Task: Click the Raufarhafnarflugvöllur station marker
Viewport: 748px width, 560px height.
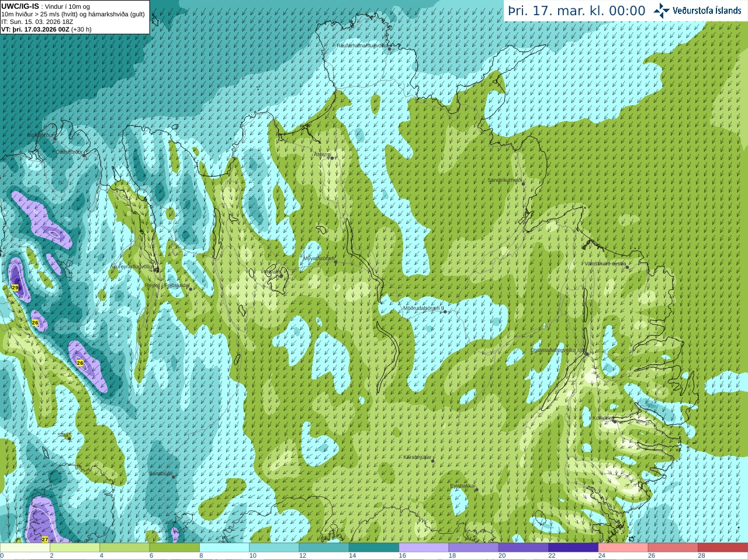Action: pos(390,49)
